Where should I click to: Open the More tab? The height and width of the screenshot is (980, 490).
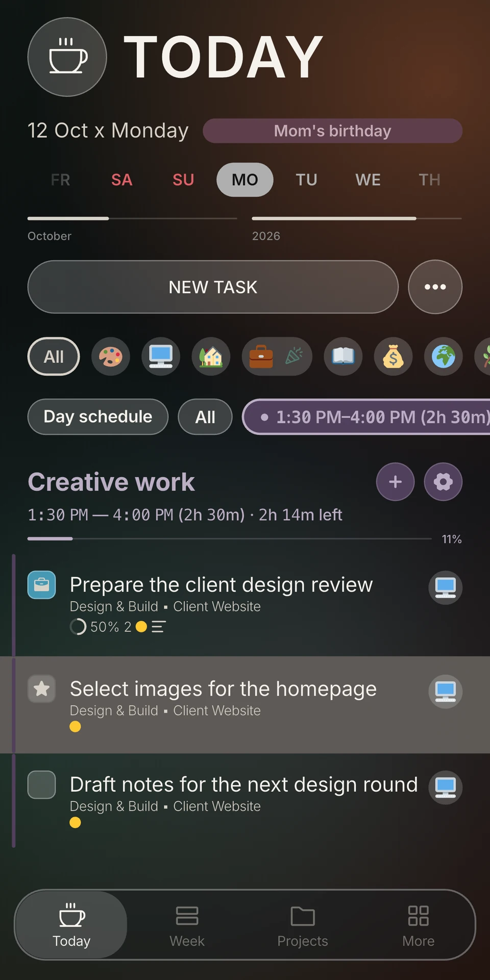pos(419,925)
